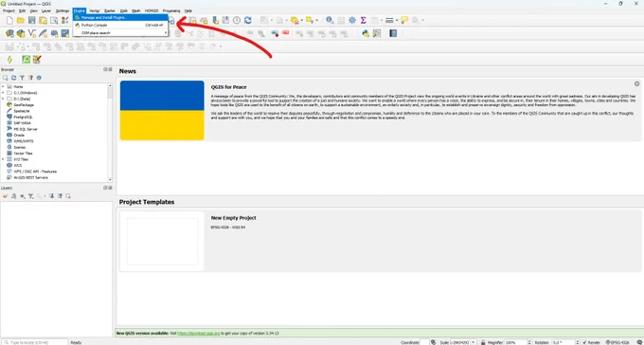This screenshot has height=345, width=644.
Task: Activate the Identify Features tool
Action: 330,20
